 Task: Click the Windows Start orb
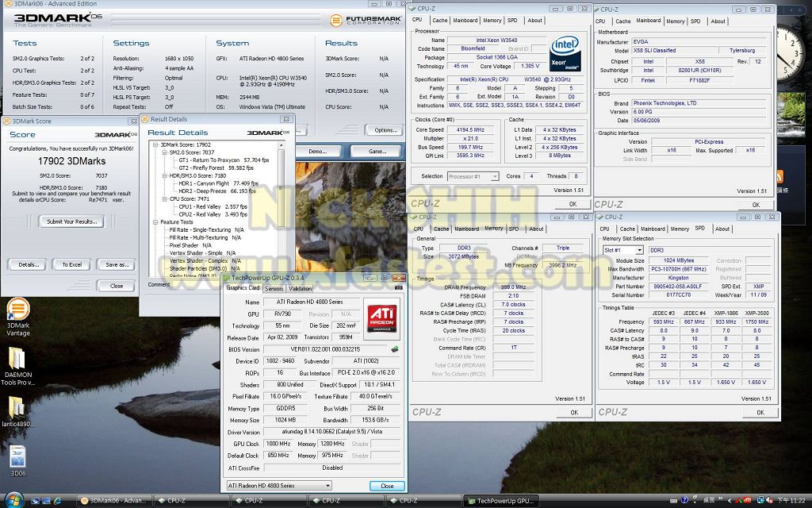13,500
